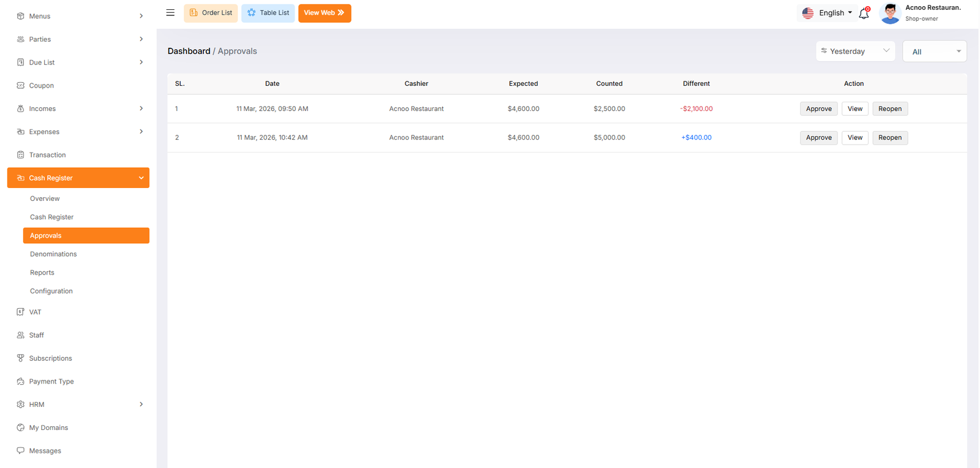Click the Payment Type sidebar icon
980x468 pixels.
click(21, 382)
